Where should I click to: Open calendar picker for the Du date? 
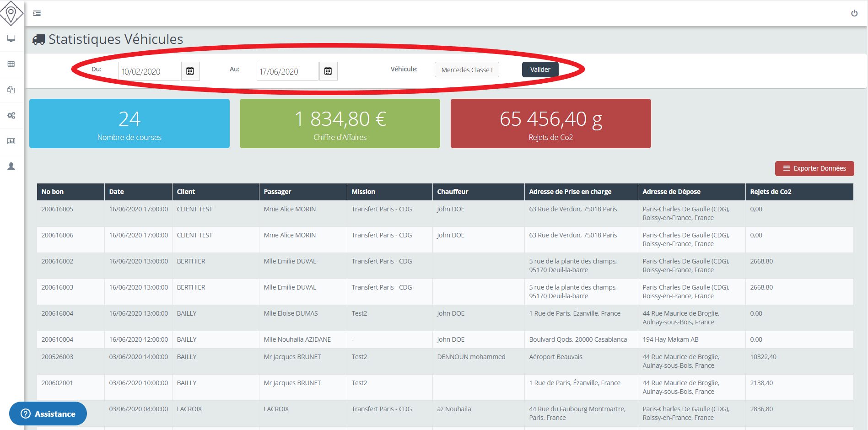click(x=190, y=71)
